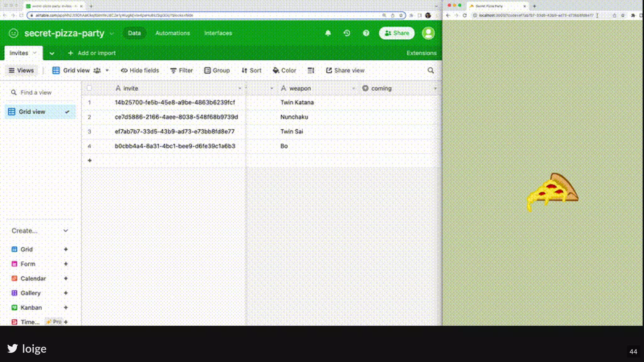Screen dimensions: 644x362
Task: Collapse the Create section chevron
Action: [65, 231]
